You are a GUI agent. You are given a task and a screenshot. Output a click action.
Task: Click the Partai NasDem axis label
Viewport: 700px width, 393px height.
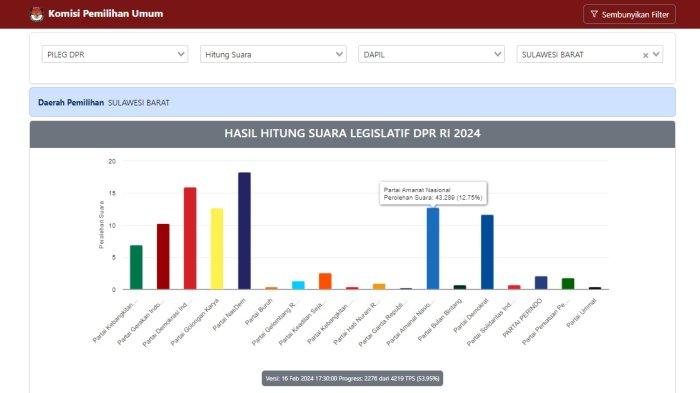[x=229, y=315]
